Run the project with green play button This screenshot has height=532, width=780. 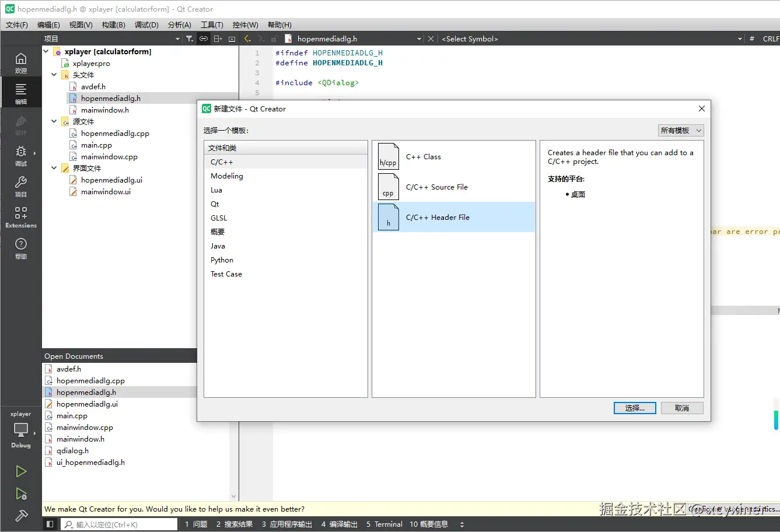tap(21, 471)
